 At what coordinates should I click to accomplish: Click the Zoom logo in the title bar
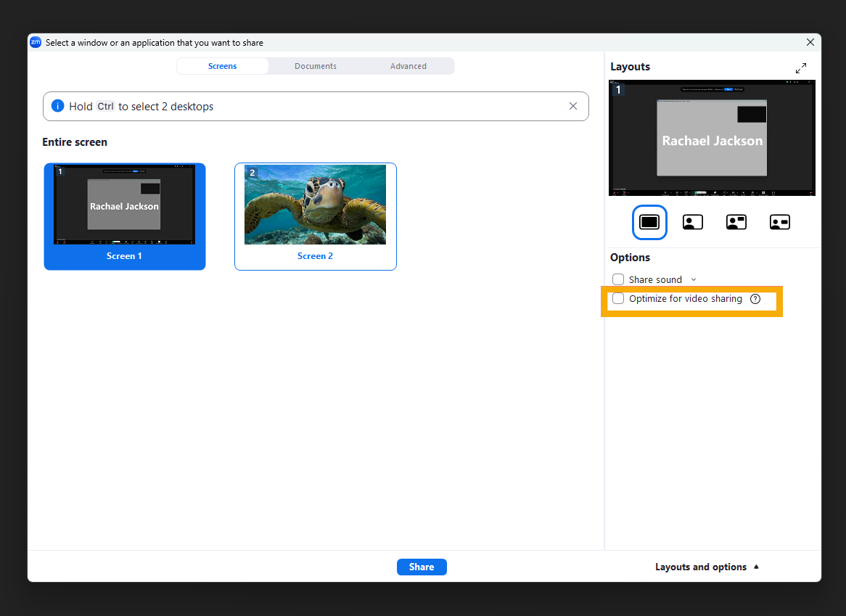click(x=36, y=42)
